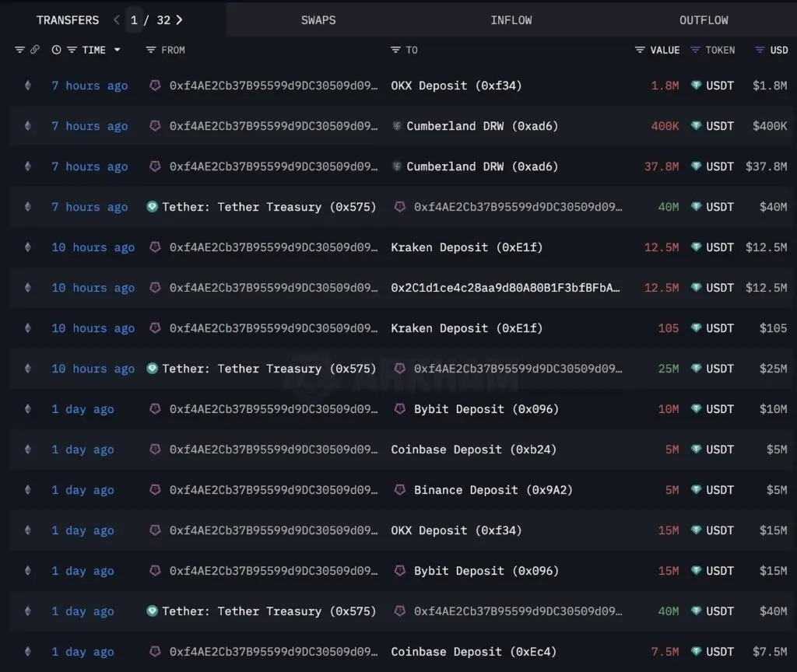Click the Tether Treasury verified icon
The width and height of the screenshot is (797, 672).
(x=153, y=207)
